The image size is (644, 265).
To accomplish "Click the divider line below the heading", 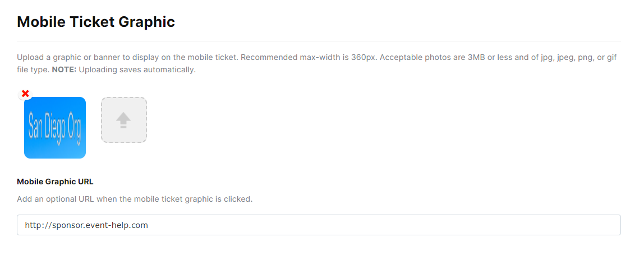I will point(319,41).
